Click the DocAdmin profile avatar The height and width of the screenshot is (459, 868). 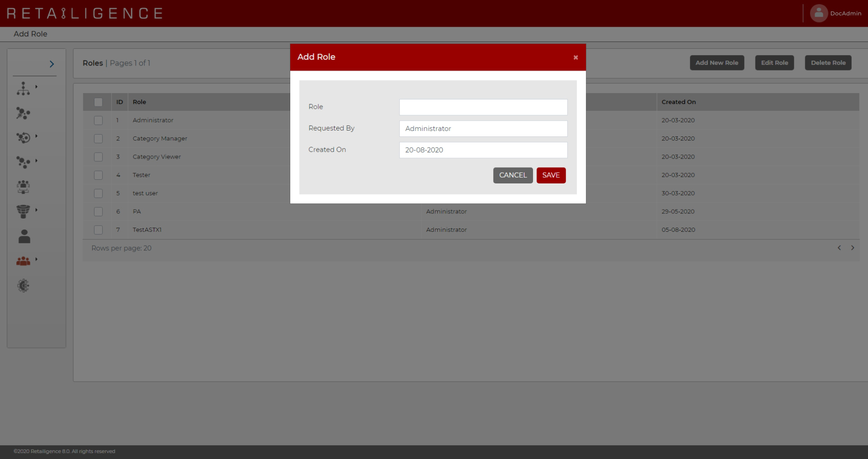(x=818, y=13)
